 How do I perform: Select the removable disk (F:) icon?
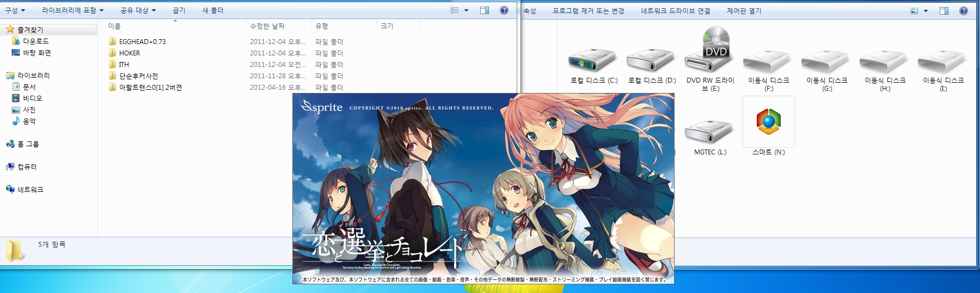(x=768, y=63)
